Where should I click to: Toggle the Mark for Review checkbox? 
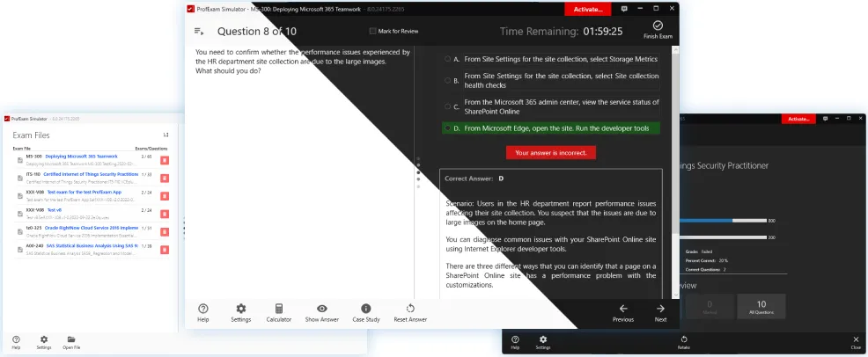372,32
